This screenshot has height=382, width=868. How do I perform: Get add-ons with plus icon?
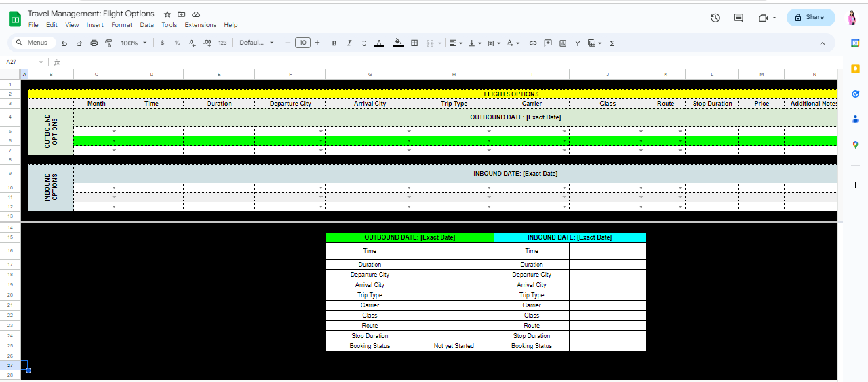[855, 185]
